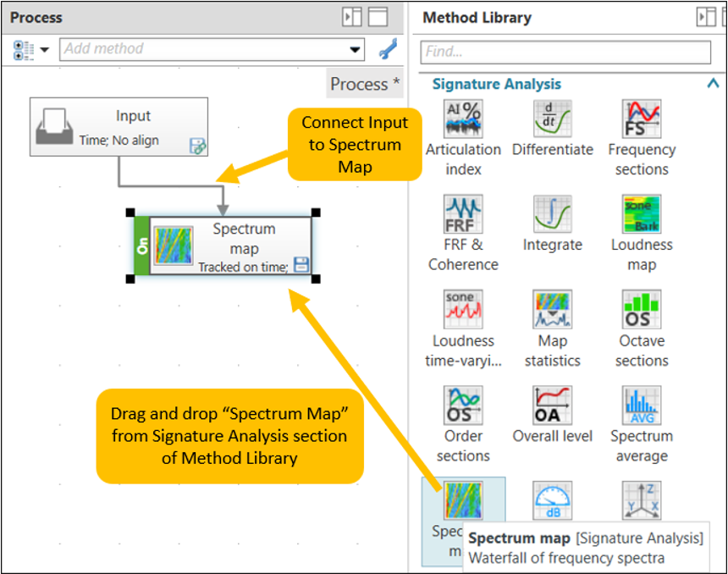Viewport: 728px width, 574px height.
Task: Select the Map statistics method
Action: pyautogui.click(x=553, y=310)
